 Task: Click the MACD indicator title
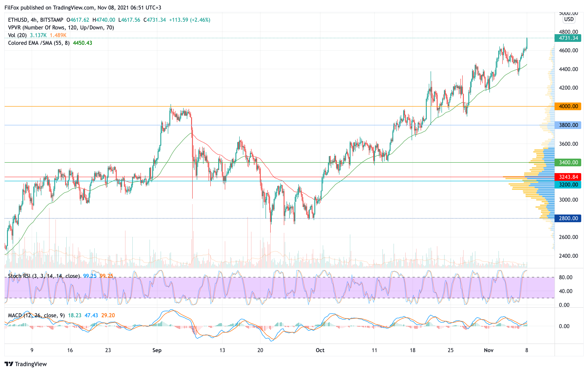click(36, 315)
